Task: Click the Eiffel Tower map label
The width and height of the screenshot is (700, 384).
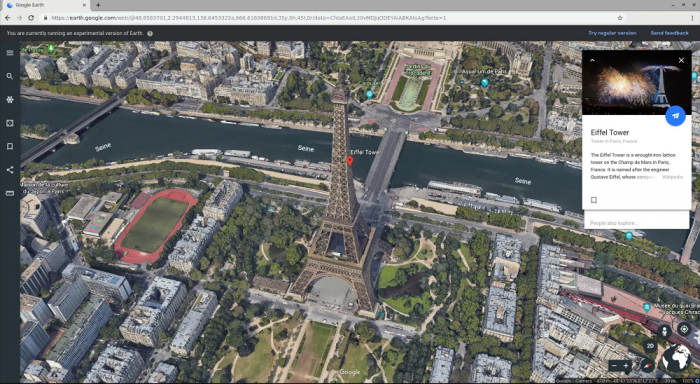Action: [x=365, y=152]
